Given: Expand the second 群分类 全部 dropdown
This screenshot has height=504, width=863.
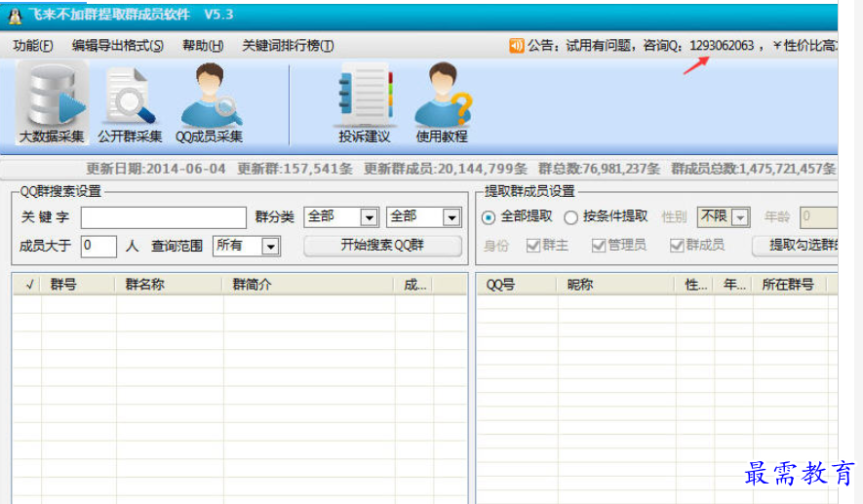Looking at the screenshot, I should 451,218.
